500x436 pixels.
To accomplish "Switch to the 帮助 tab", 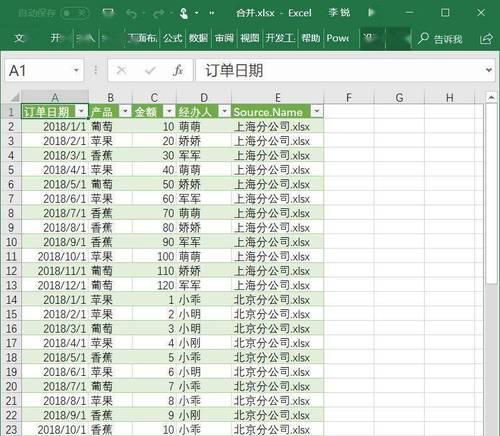I will [x=310, y=38].
